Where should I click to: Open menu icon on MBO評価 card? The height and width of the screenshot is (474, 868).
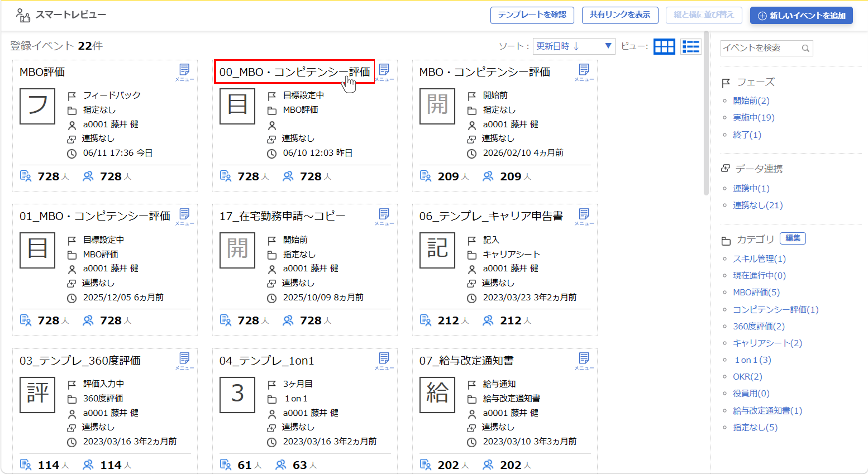184,72
